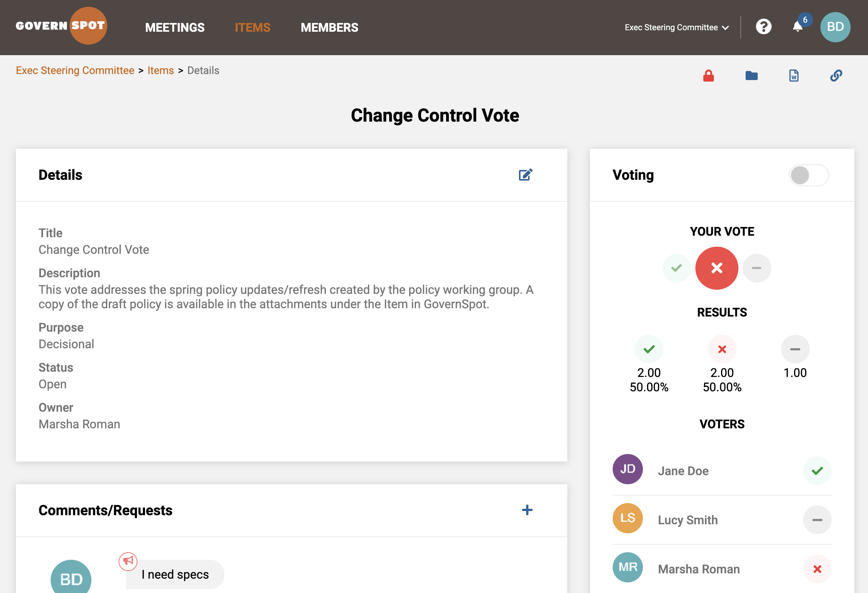Screen dimensions: 868x593
Task: Edit Details with pencil icon
Action: click(x=525, y=175)
